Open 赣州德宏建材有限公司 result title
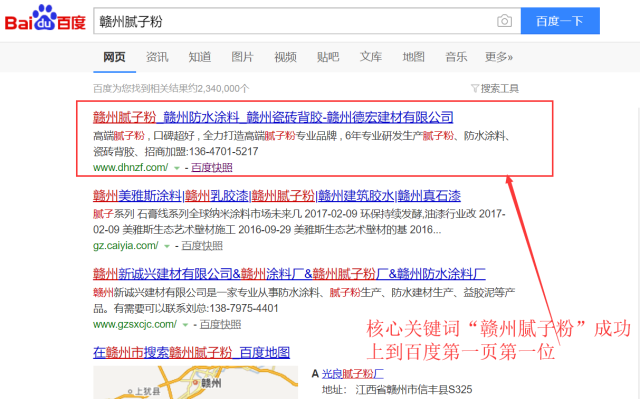This screenshot has height=399, width=640. point(273,117)
